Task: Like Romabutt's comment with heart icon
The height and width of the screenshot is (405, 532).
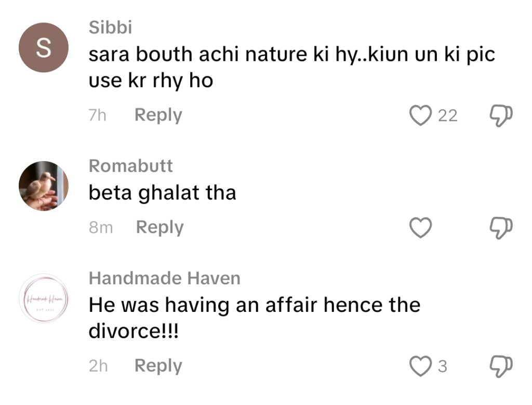Action: coord(420,227)
